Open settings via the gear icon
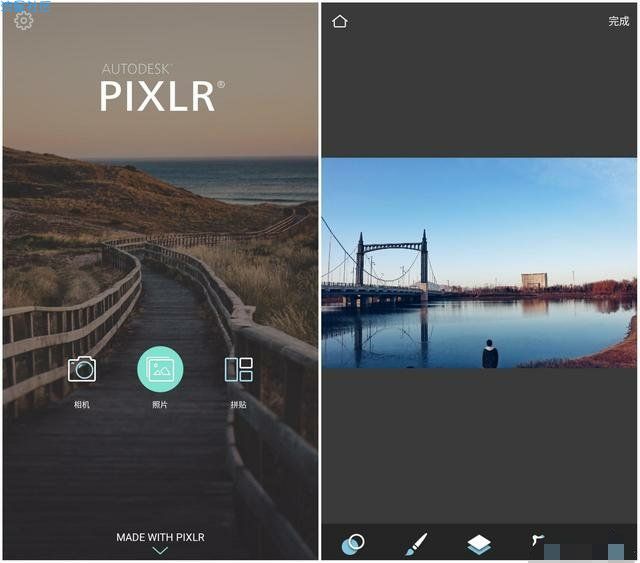640x563 pixels. (x=23, y=21)
